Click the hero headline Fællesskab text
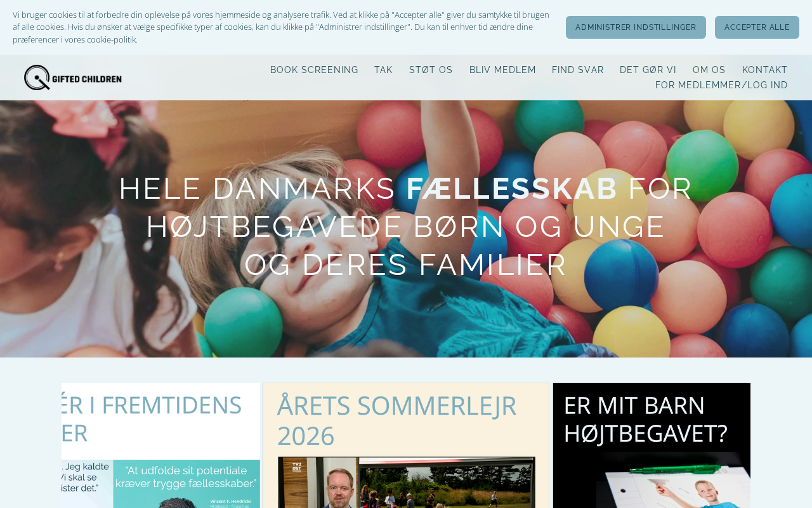The height and width of the screenshot is (508, 812). click(x=512, y=189)
